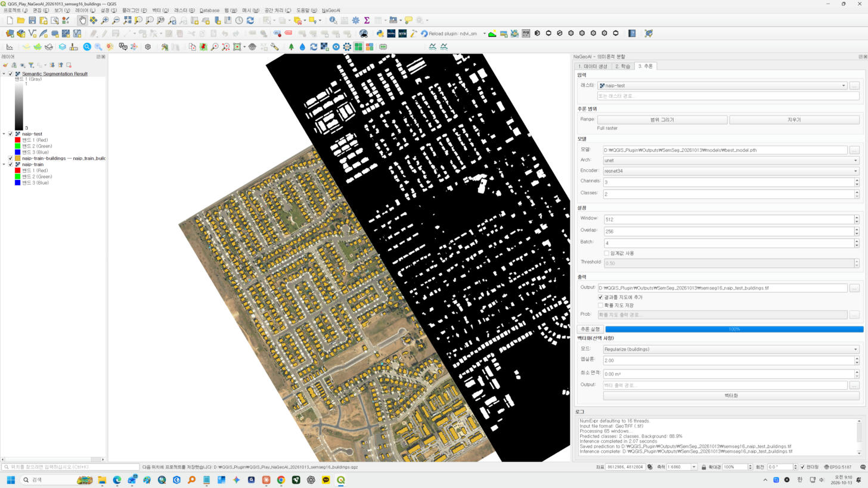Viewport: 868px width, 488px height.
Task: Collapse the Semantic Segmentation Result layer tree
Action: pyautogui.click(x=4, y=74)
